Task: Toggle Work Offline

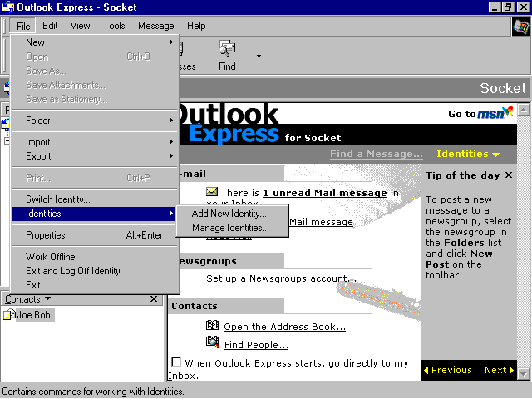Action: [x=94, y=257]
